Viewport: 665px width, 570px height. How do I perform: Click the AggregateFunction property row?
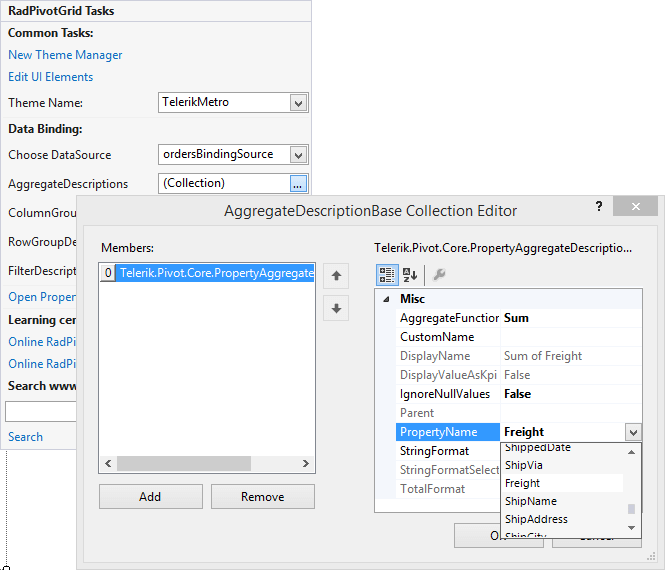coord(518,318)
